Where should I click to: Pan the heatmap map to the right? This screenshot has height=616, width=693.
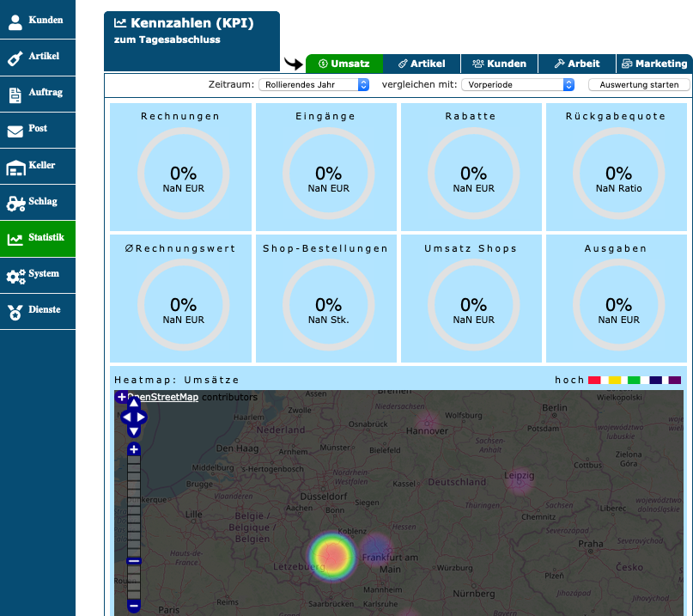point(143,418)
